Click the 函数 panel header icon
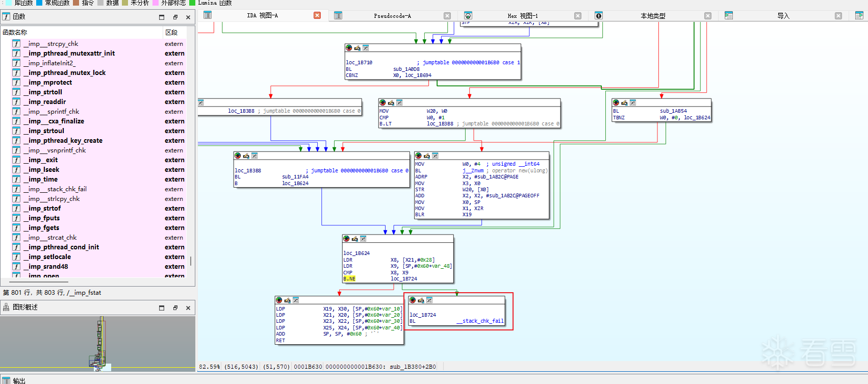Image resolution: width=868 pixels, height=384 pixels. (6, 16)
